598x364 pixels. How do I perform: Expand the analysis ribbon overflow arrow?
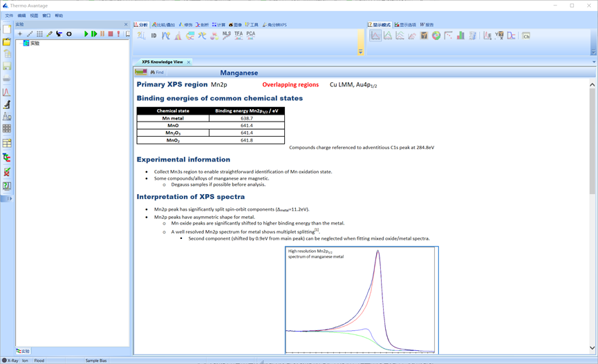[x=360, y=52]
